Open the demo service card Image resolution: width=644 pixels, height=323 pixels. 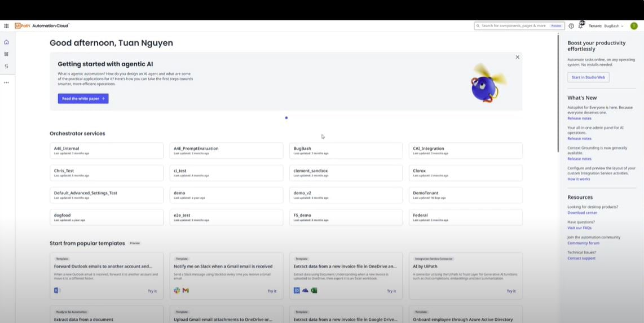click(x=226, y=195)
